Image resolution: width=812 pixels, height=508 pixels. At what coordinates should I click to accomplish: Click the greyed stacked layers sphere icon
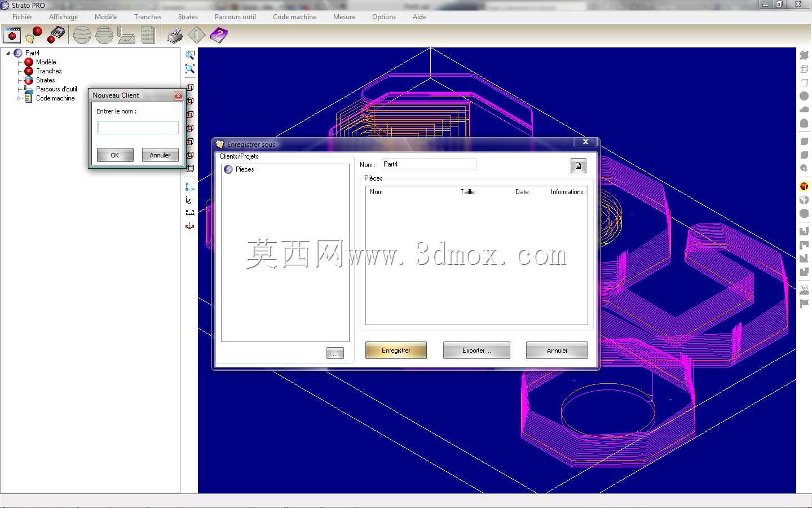click(x=104, y=35)
